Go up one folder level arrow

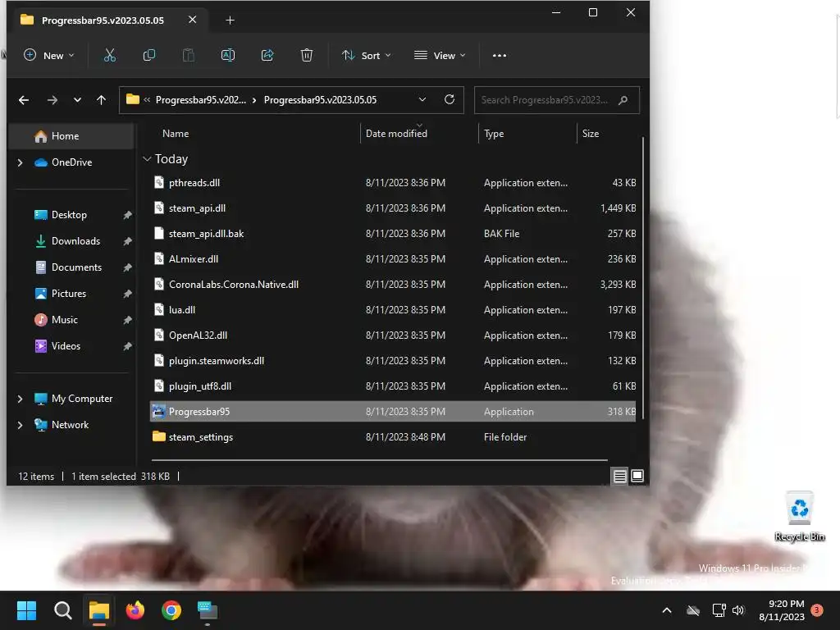[101, 100]
